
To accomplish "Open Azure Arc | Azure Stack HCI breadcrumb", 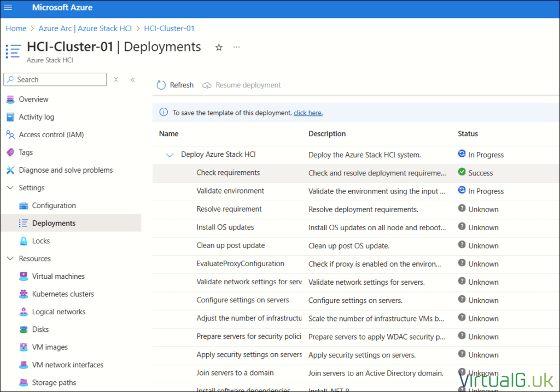I will 85,28.
